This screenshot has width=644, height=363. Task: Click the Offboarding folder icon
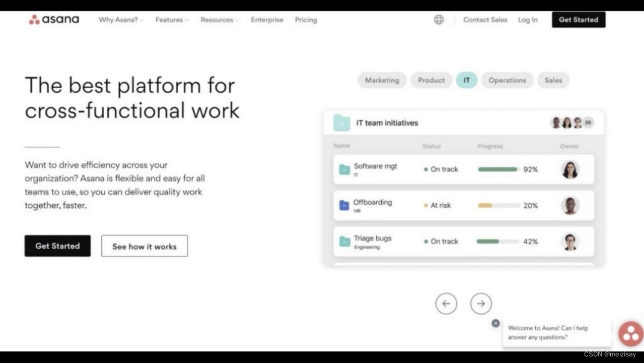(x=344, y=205)
